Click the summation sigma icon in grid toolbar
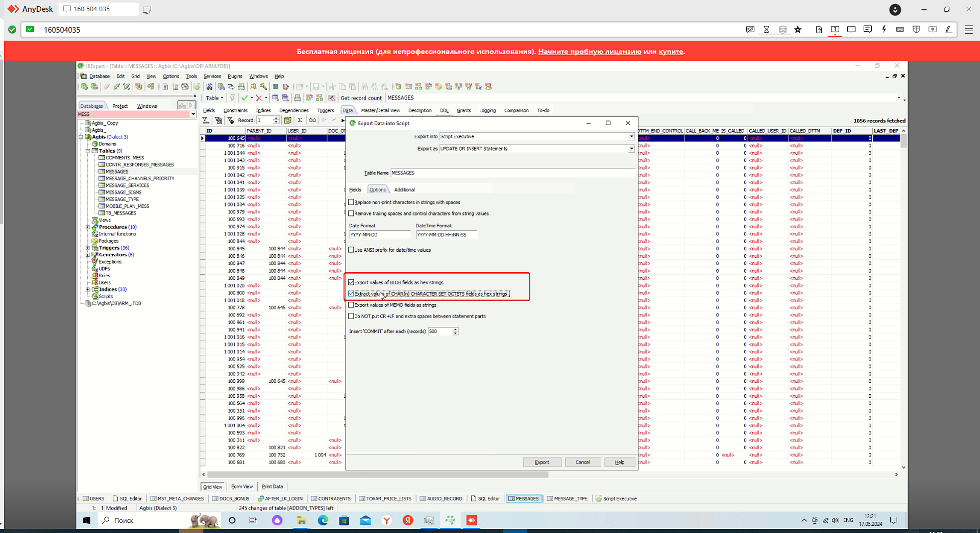980x533 pixels. pyautogui.click(x=300, y=120)
